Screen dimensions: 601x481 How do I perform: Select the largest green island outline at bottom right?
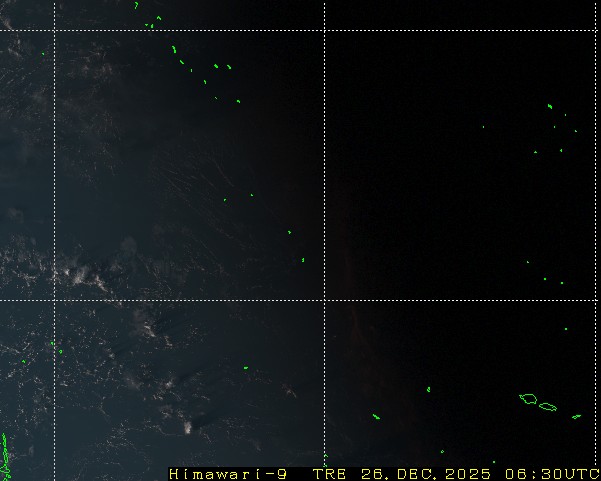528,399
